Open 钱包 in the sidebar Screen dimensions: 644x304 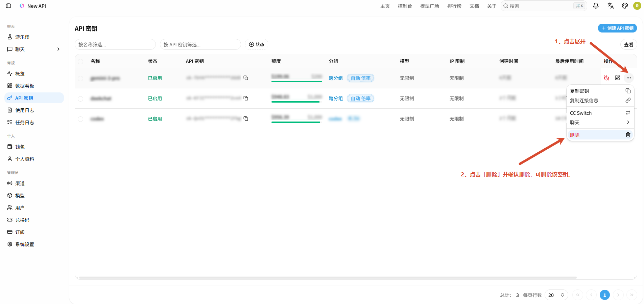(34, 147)
